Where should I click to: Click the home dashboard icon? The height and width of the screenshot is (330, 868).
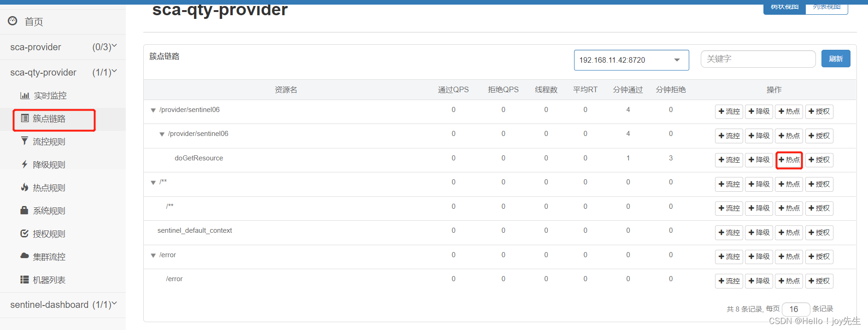[x=13, y=21]
